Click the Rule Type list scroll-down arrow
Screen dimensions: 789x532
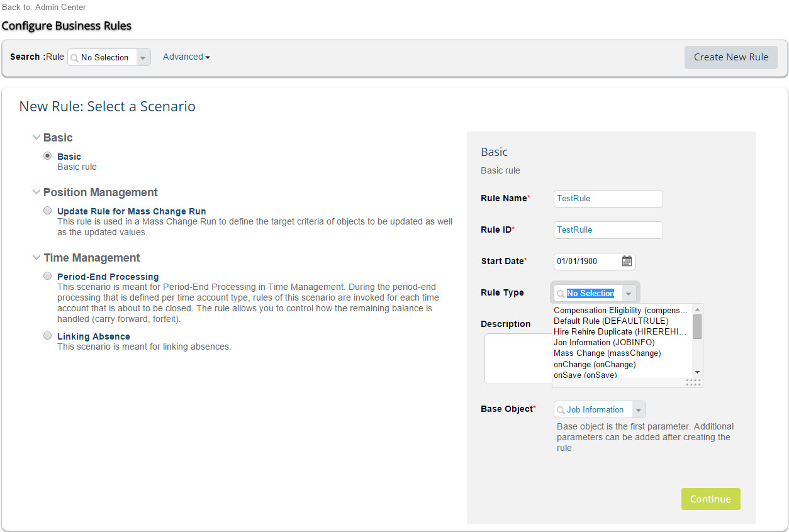click(x=697, y=372)
